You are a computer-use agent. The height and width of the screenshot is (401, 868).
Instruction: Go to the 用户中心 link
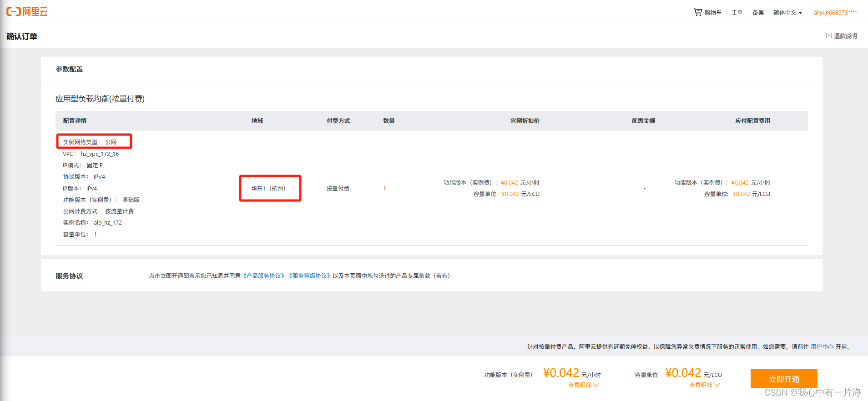point(822,347)
